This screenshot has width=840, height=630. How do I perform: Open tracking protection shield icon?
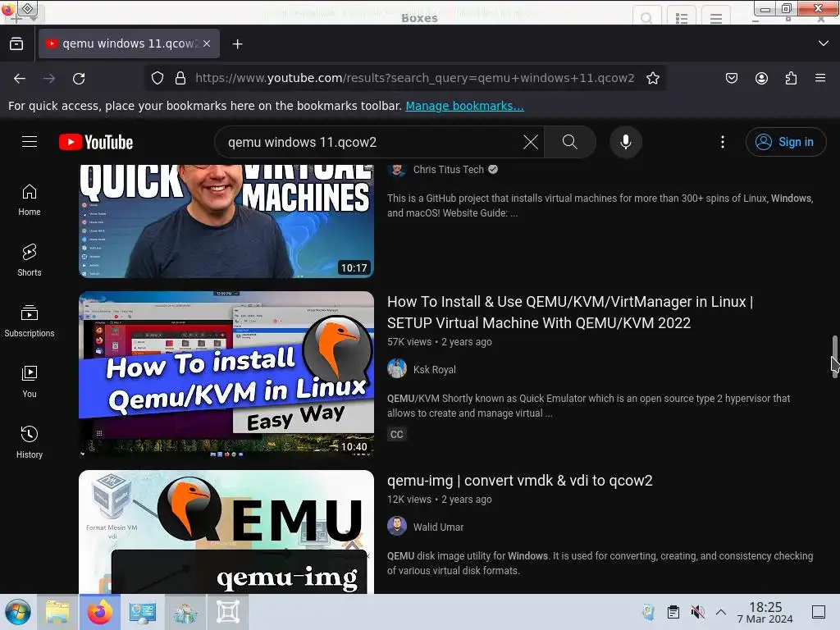click(157, 78)
